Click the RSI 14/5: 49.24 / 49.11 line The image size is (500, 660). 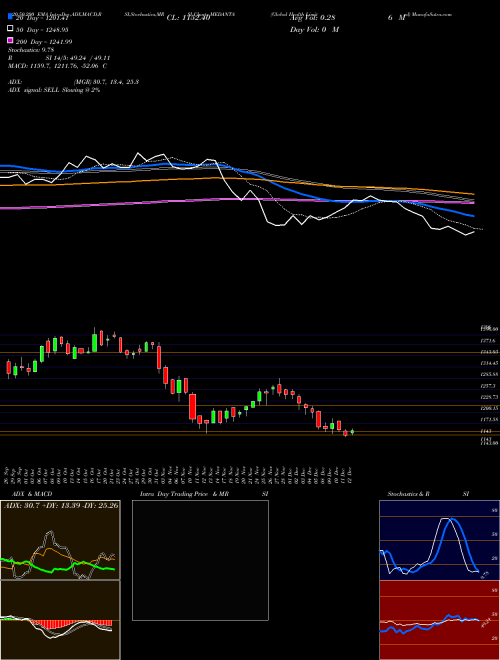(59, 58)
